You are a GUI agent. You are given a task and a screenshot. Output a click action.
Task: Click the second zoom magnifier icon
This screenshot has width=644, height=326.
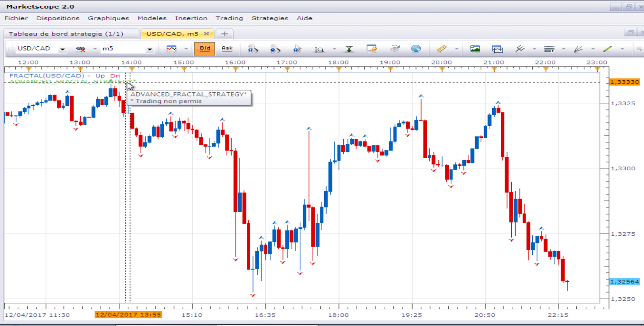click(x=275, y=49)
